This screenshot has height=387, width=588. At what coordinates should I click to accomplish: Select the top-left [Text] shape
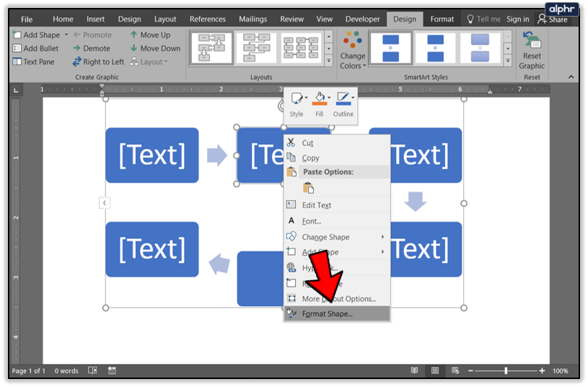click(x=152, y=155)
